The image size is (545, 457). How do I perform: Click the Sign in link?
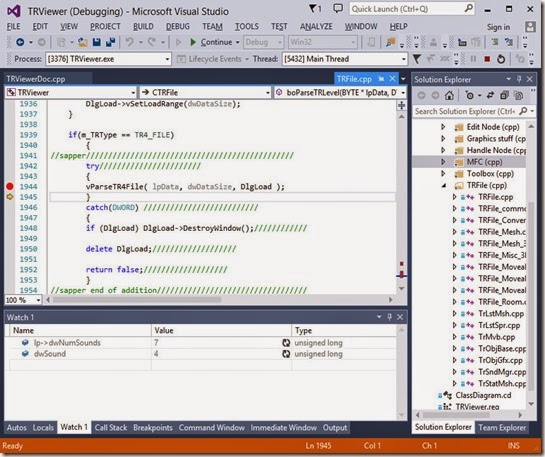click(x=498, y=27)
